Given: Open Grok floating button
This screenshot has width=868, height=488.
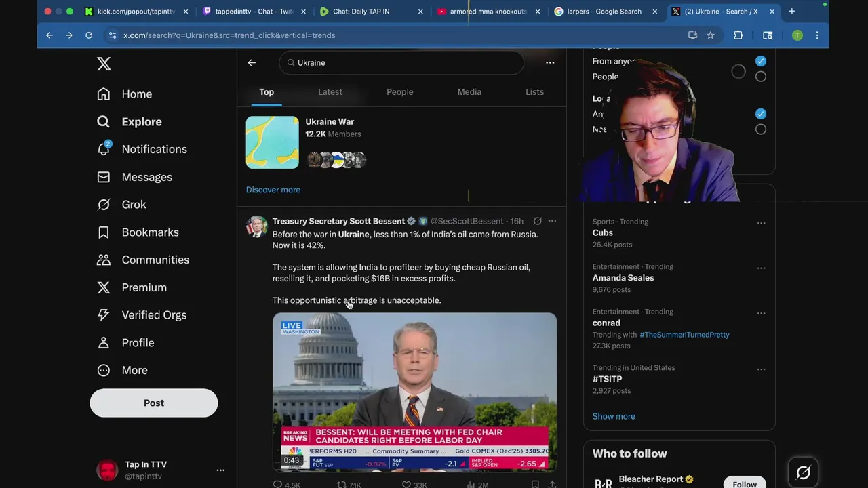Looking at the screenshot, I should pos(804,472).
